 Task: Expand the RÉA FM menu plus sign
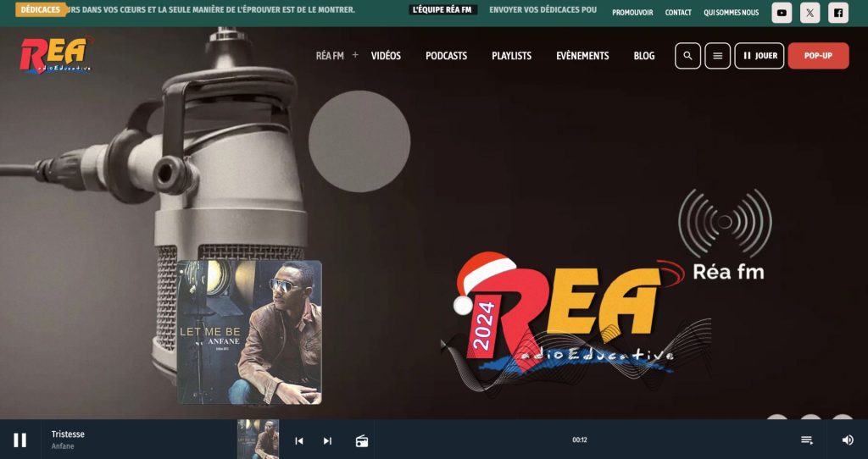(x=355, y=55)
